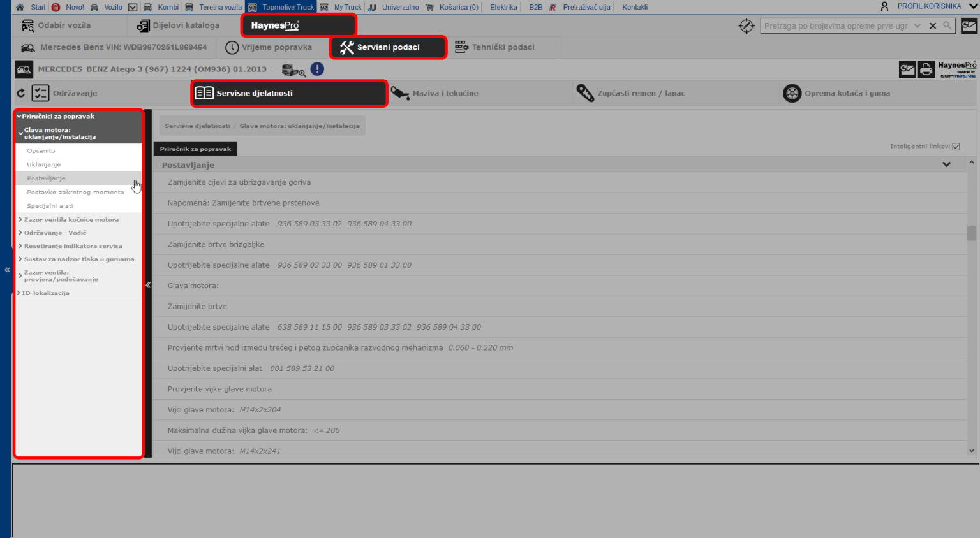Click the Teretna vozila truck icon
The width and height of the screenshot is (980, 538).
189,8
